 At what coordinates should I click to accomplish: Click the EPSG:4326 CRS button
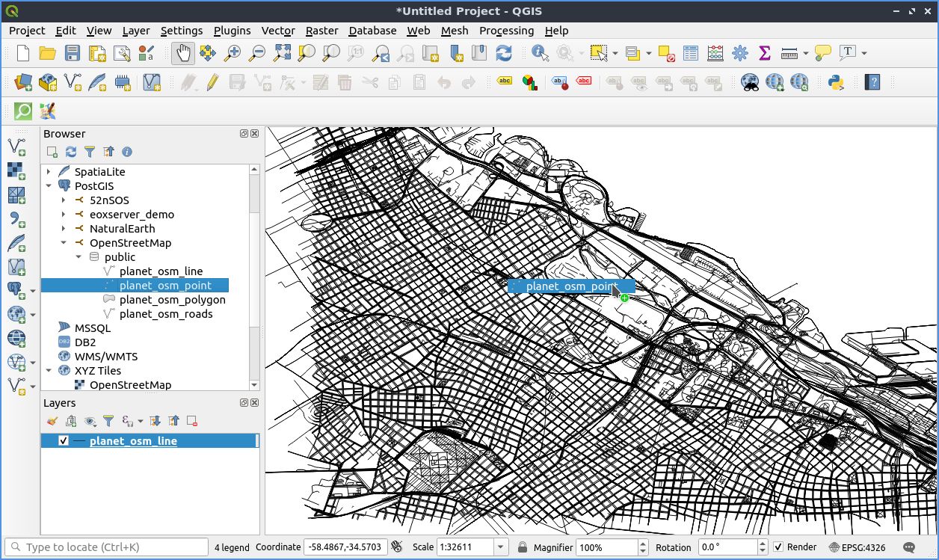coord(858,547)
